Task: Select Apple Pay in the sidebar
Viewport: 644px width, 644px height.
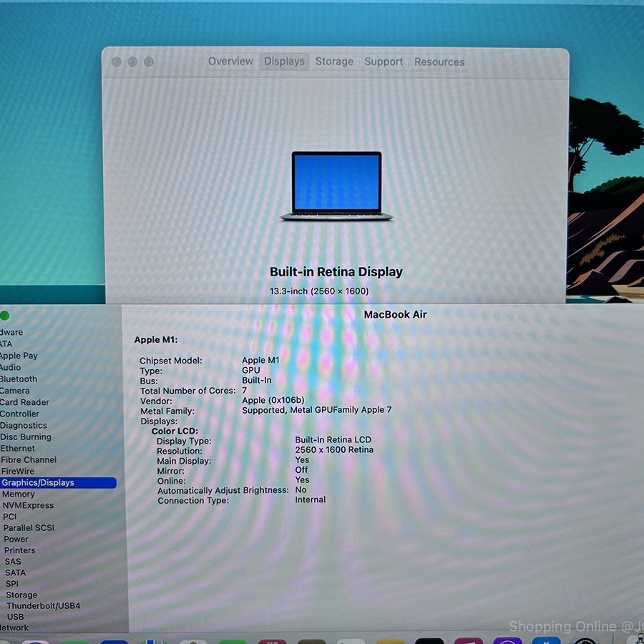Action: click(19, 356)
